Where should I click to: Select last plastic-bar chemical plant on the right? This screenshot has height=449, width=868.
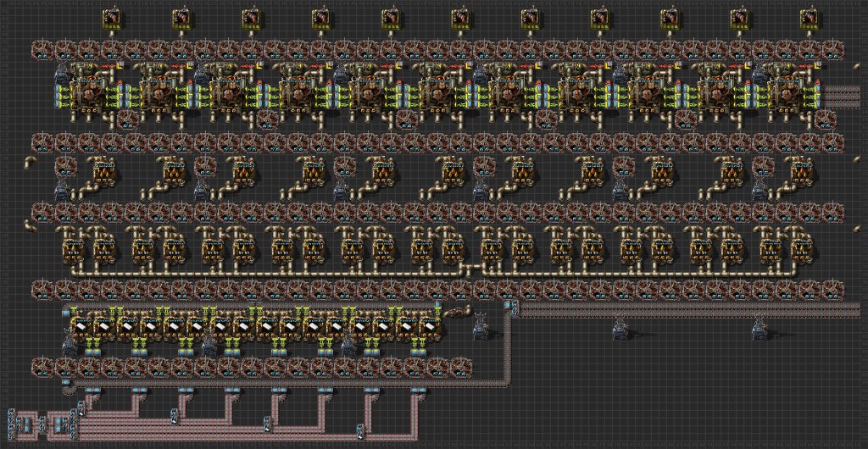430,327
